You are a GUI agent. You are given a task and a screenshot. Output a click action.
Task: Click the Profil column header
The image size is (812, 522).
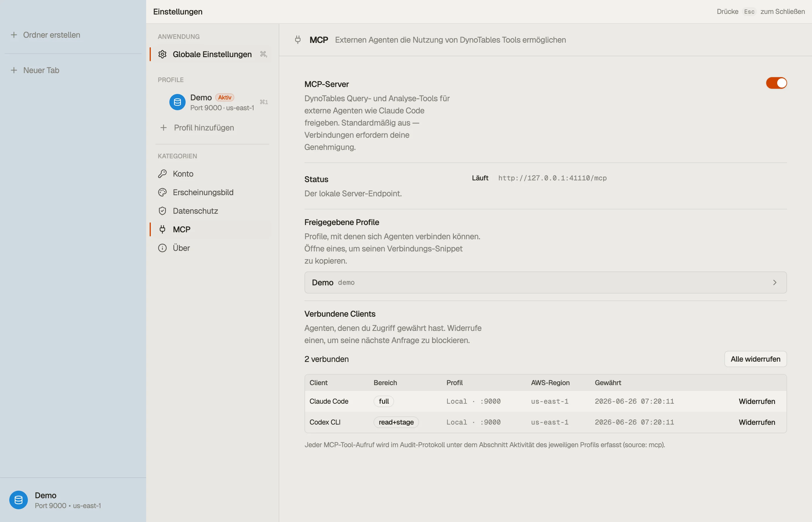pyautogui.click(x=454, y=383)
